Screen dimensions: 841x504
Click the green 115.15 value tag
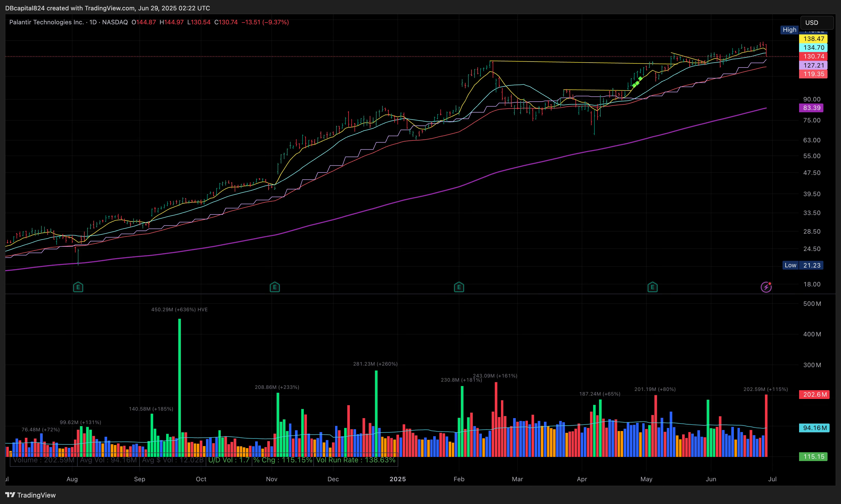point(813,457)
